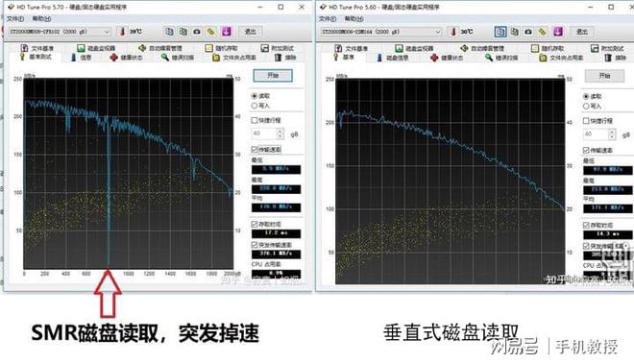
Task: Select 写入 radio in HD Tune 5.60
Action: pyautogui.click(x=586, y=106)
